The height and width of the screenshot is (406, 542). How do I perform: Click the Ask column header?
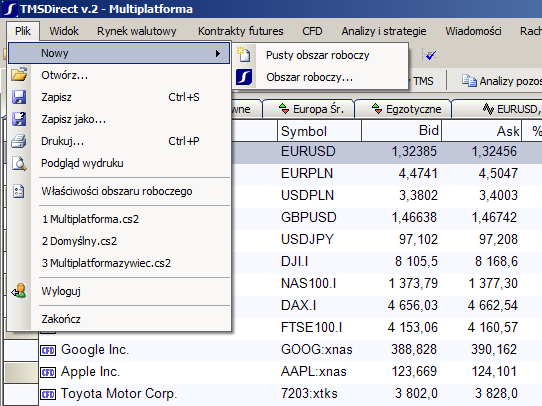482,131
